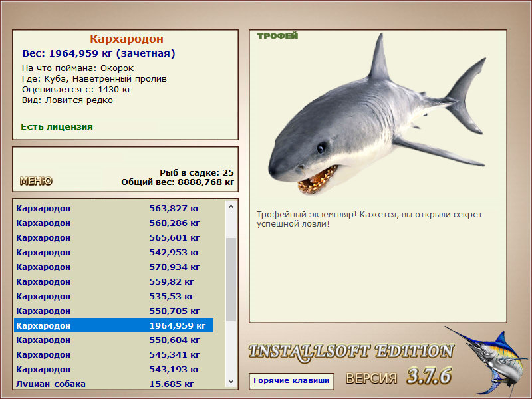This screenshot has height=399, width=532.
Task: Click the ВЕРСИЯ 3.7.6 label
Action: (x=398, y=376)
